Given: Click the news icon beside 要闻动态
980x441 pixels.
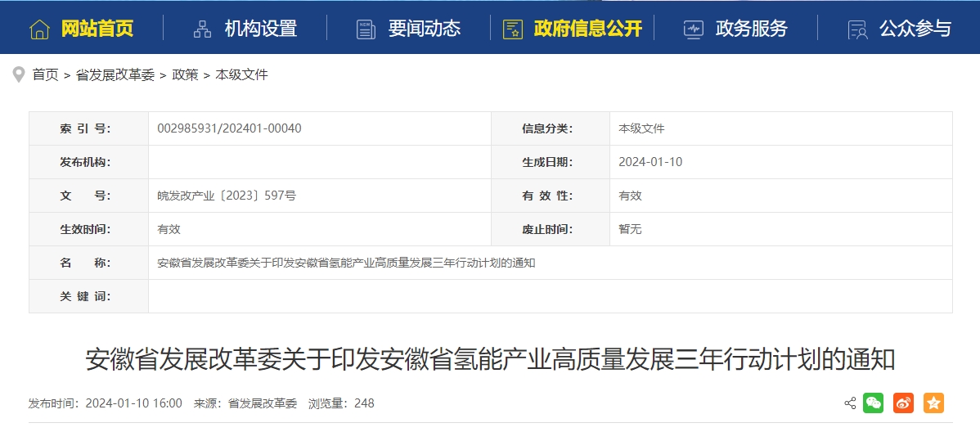Looking at the screenshot, I should [366, 29].
